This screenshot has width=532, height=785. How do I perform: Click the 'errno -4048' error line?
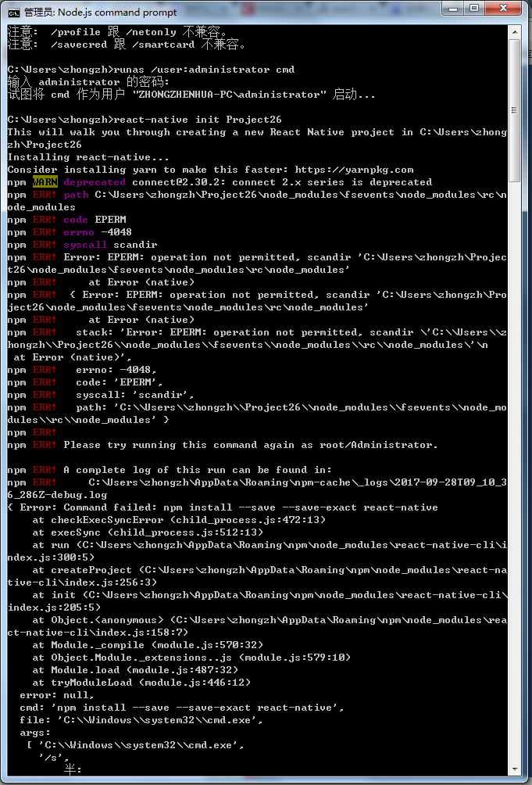tap(70, 232)
